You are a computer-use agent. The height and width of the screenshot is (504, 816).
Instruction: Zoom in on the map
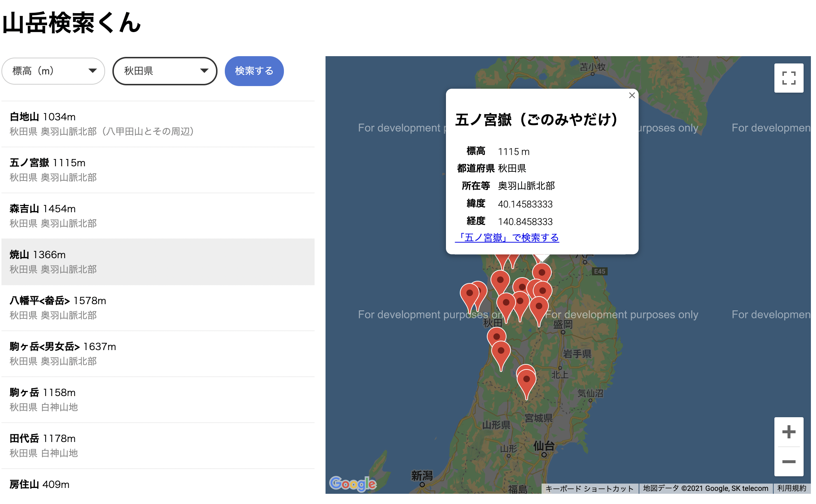pyautogui.click(x=788, y=432)
